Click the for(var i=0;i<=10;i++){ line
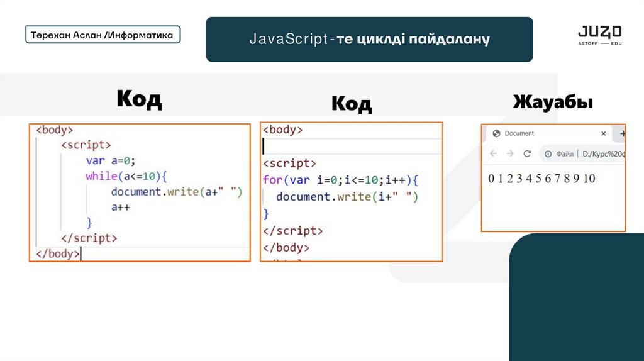 click(340, 180)
